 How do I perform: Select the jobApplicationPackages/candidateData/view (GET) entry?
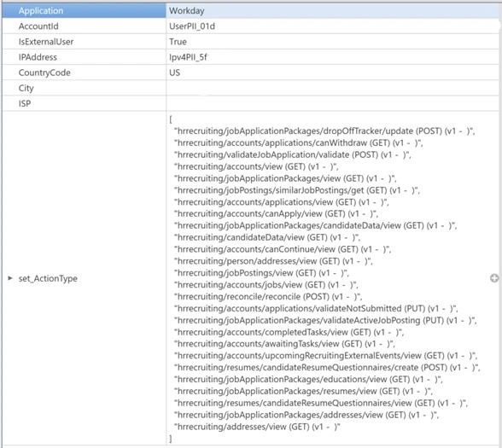pyautogui.click(x=315, y=225)
